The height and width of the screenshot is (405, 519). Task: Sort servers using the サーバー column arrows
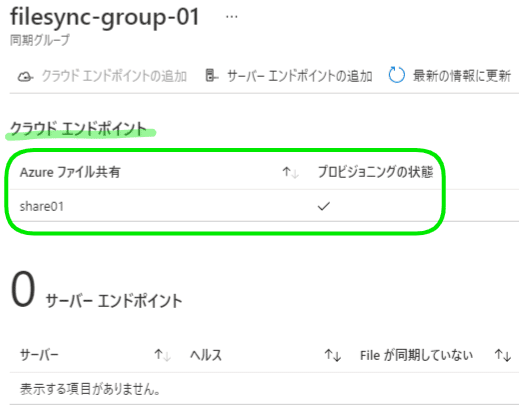tap(162, 355)
